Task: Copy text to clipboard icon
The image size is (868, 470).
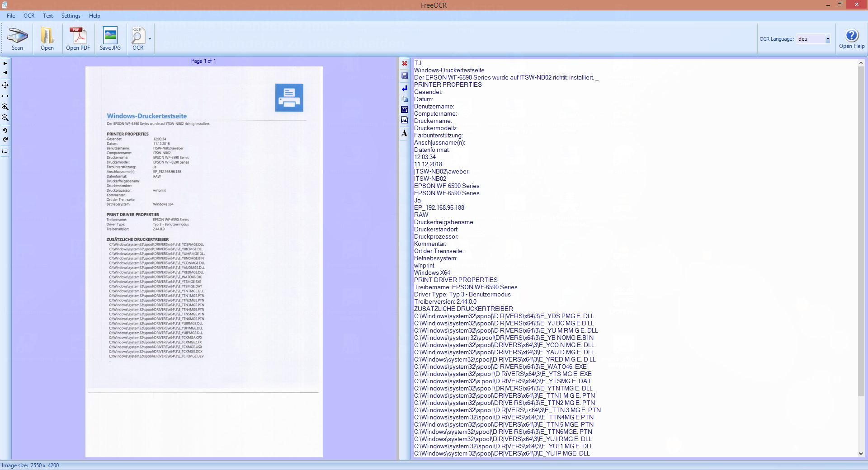Action: point(405,99)
